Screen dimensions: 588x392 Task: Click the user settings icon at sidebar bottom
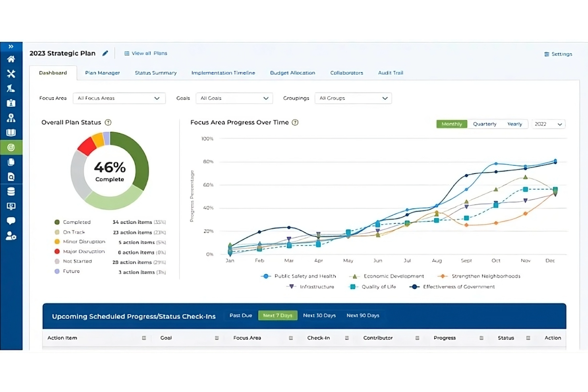tap(11, 236)
